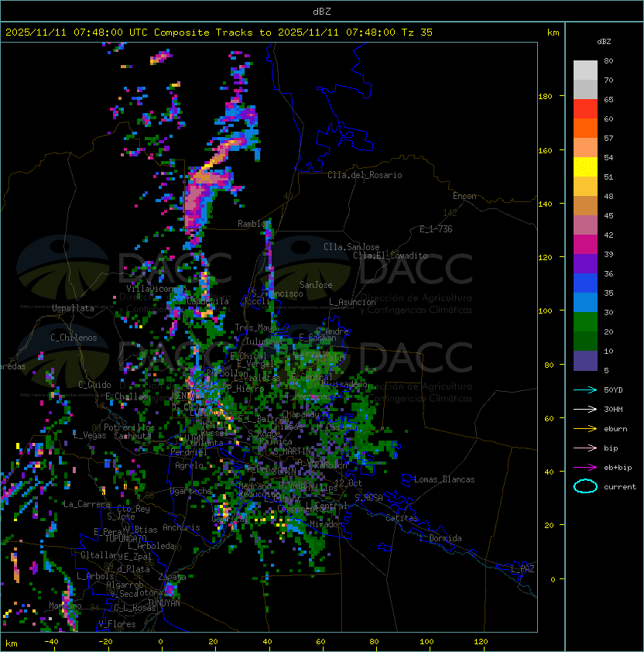This screenshot has width=644, height=652.
Task: Pick the magenta swatch in dBZ legend
Action: click(x=585, y=244)
